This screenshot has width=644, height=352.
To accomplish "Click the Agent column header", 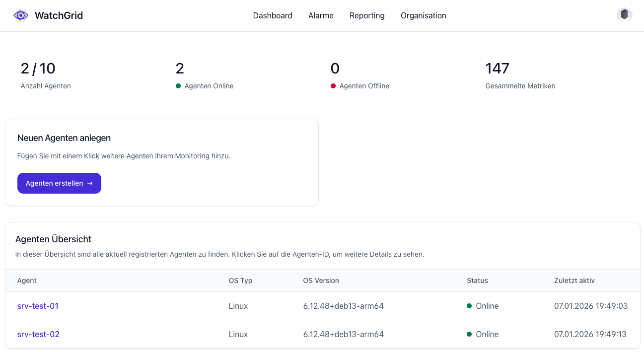I will (x=27, y=281).
